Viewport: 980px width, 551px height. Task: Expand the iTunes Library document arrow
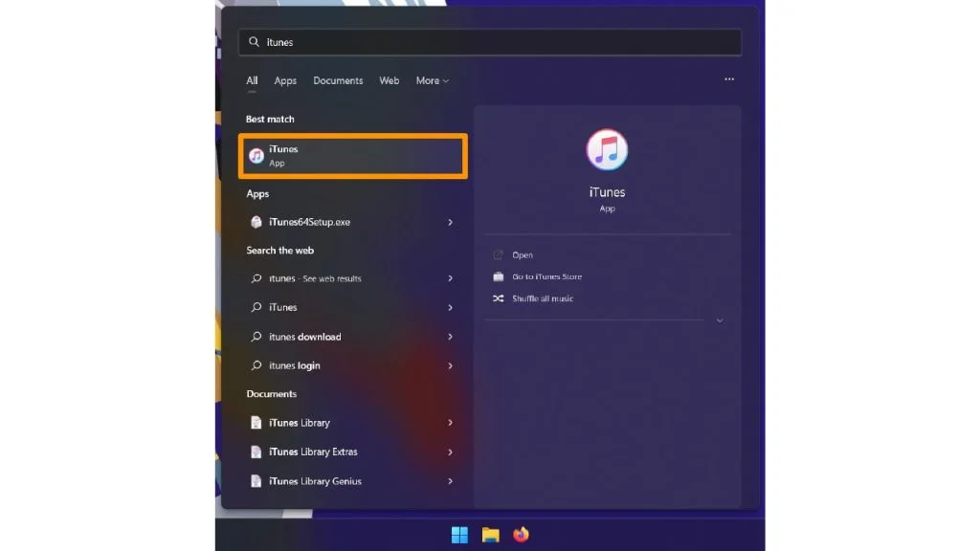[x=450, y=423]
